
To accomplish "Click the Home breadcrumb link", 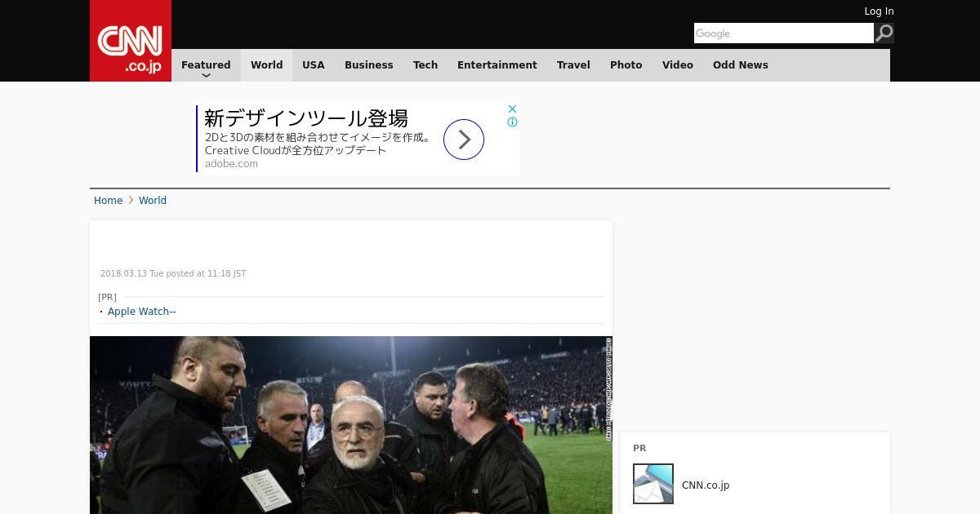I will coord(108,201).
